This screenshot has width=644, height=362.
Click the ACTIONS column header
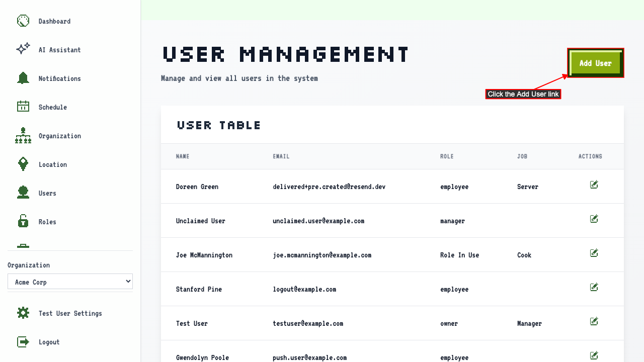[x=590, y=156]
